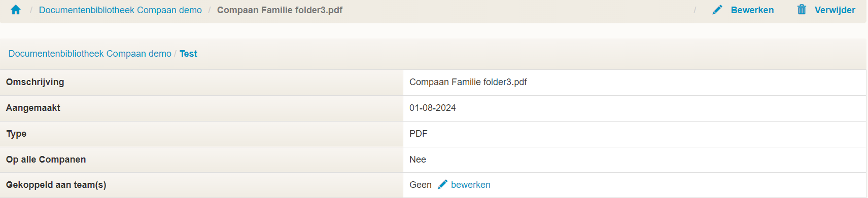Click the pencil icon beside Bewerken
Image resolution: width=868 pixels, height=198 pixels.
point(717,10)
